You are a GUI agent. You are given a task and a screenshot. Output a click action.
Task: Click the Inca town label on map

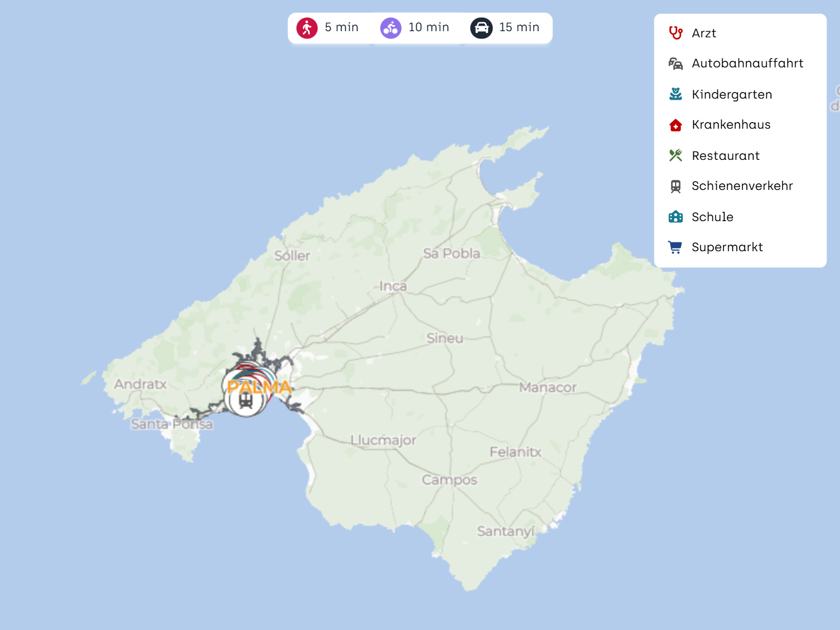(393, 286)
